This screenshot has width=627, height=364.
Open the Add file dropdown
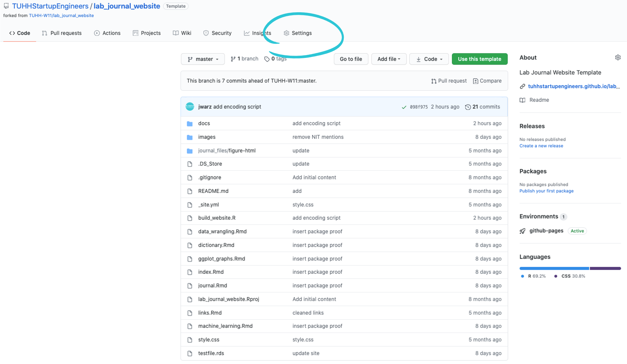pos(389,59)
